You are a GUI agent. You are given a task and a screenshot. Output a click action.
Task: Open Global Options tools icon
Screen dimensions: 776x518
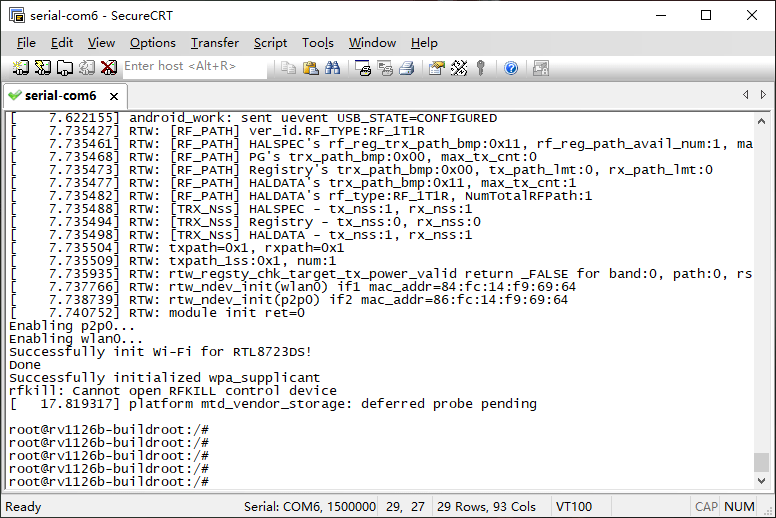459,68
